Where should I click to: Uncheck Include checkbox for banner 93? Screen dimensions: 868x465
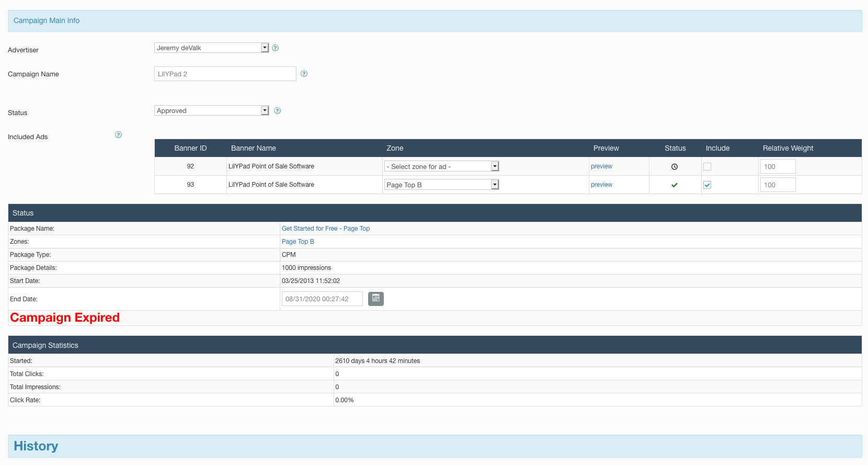pyautogui.click(x=707, y=185)
